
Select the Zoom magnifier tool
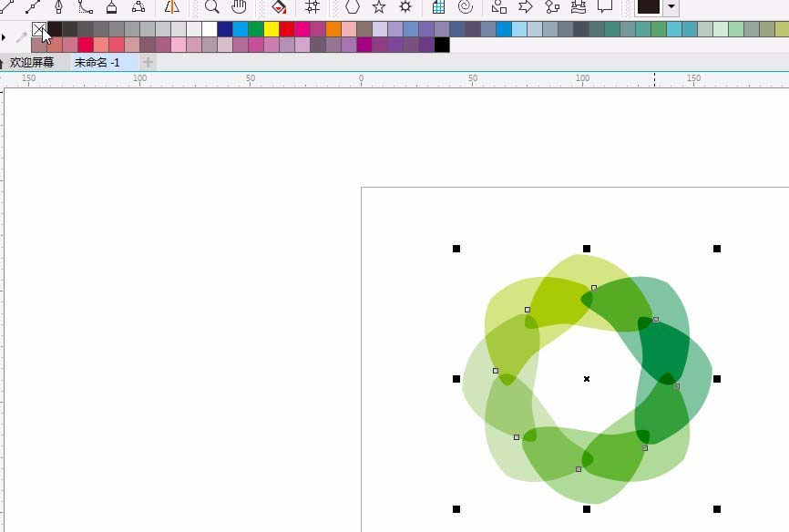tap(212, 6)
